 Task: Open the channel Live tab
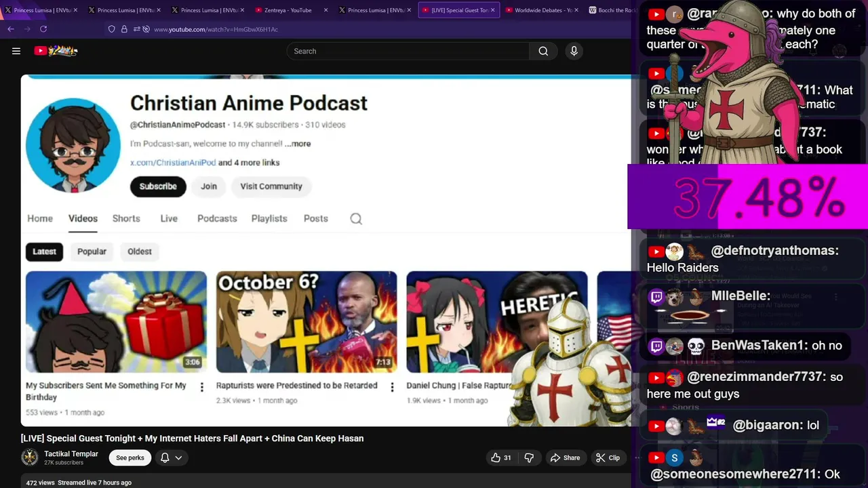pyautogui.click(x=169, y=218)
